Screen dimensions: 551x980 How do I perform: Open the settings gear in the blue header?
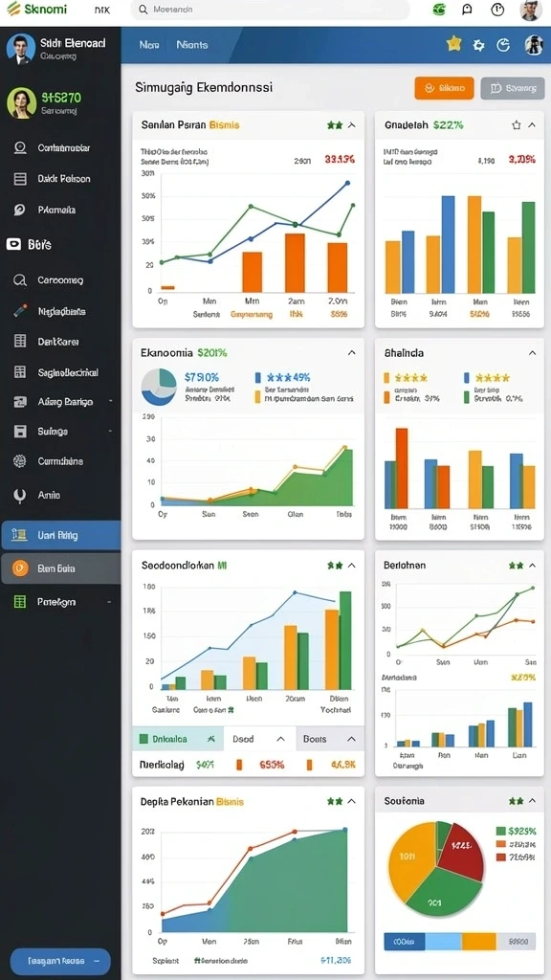(x=479, y=45)
